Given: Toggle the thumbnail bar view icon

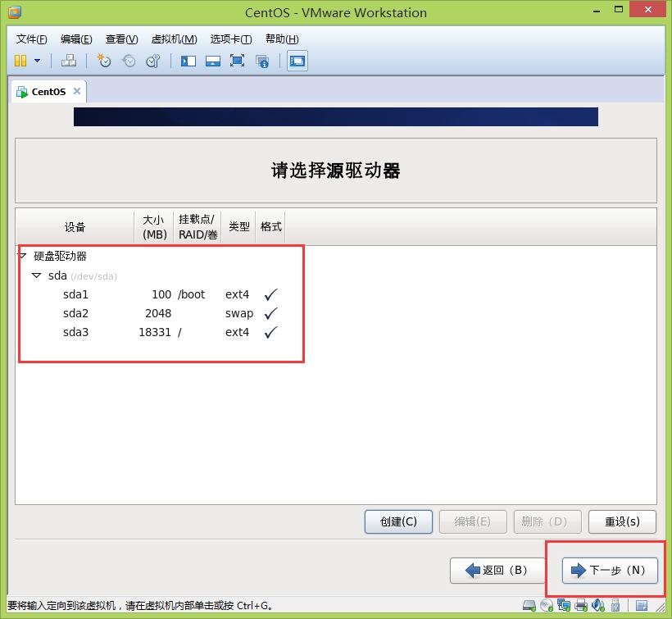Looking at the screenshot, I should [213, 61].
